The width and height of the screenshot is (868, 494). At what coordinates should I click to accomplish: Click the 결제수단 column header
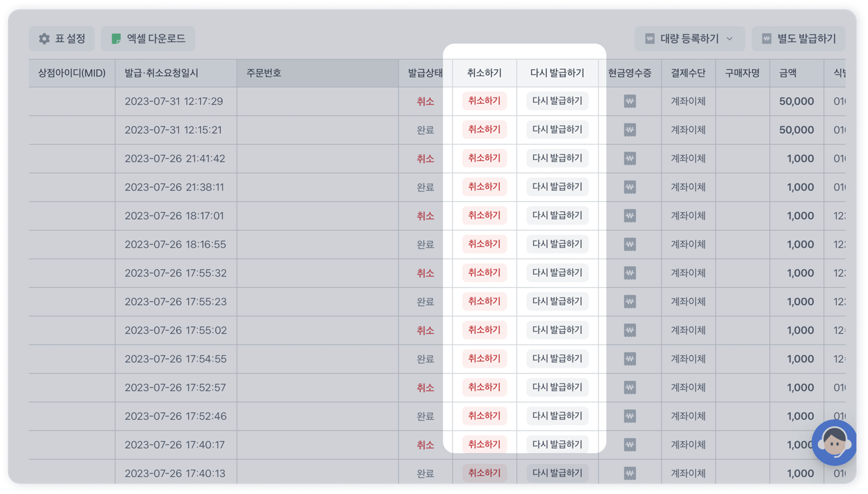coord(688,73)
